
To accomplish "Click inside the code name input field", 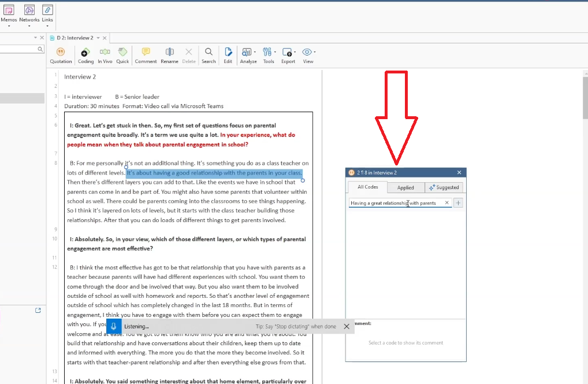I will pos(396,203).
